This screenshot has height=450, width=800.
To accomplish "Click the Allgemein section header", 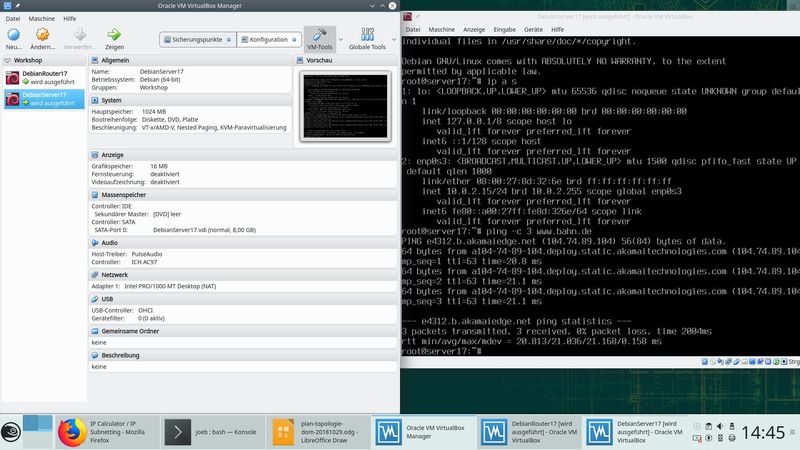I will click(190, 60).
